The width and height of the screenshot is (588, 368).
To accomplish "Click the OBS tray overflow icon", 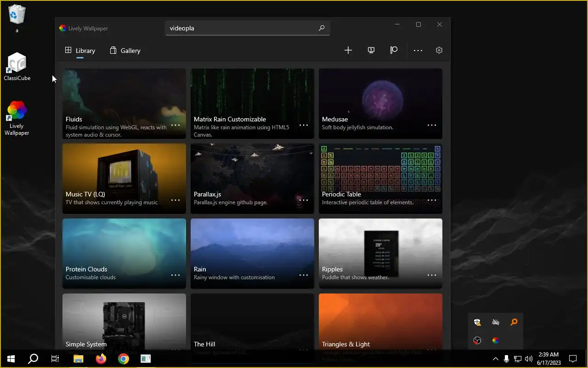I will [477, 340].
